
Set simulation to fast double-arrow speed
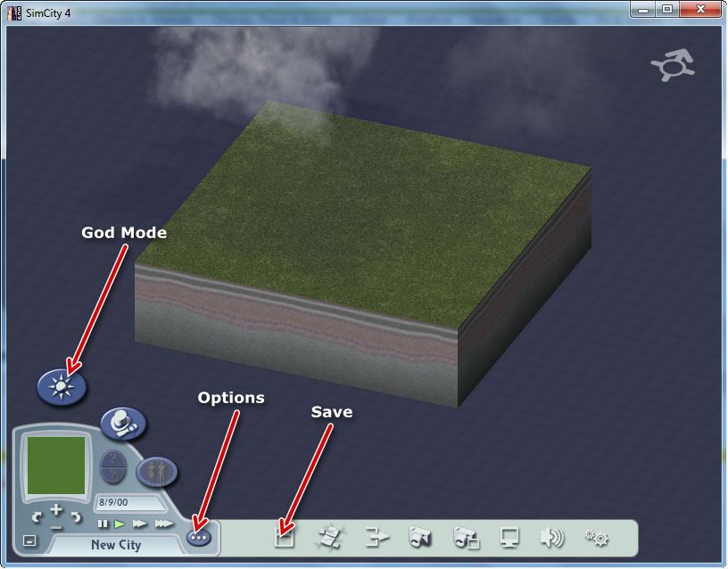click(140, 524)
